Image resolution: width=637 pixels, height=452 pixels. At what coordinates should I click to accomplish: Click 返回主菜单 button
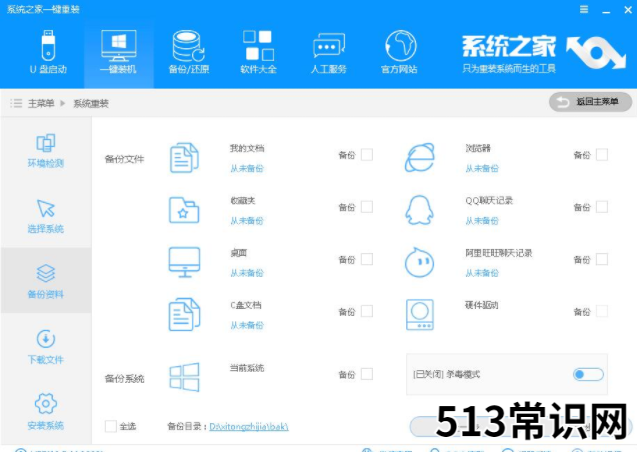pyautogui.click(x=590, y=102)
